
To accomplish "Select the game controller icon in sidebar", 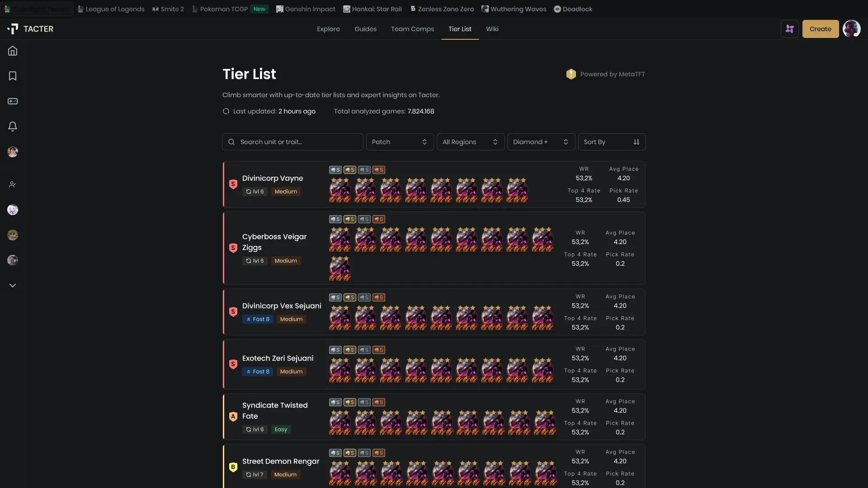I will click(13, 101).
